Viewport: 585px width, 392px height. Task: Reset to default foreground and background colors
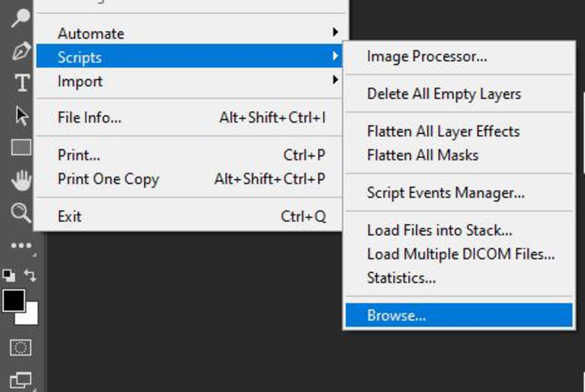tap(9, 276)
